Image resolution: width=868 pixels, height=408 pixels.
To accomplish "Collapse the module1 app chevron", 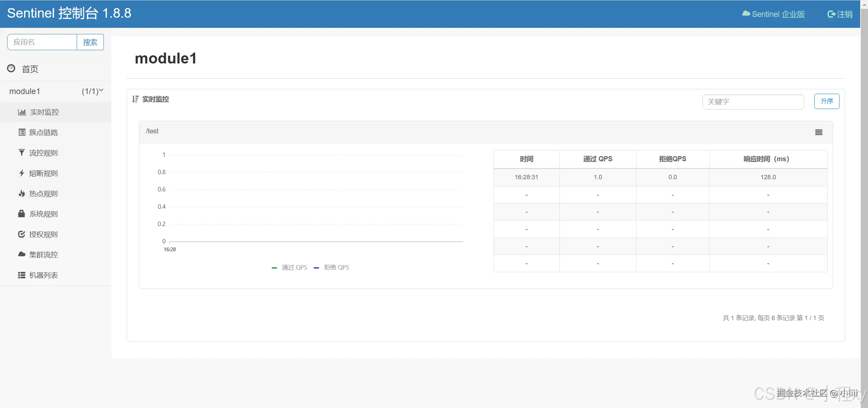I will coord(101,91).
